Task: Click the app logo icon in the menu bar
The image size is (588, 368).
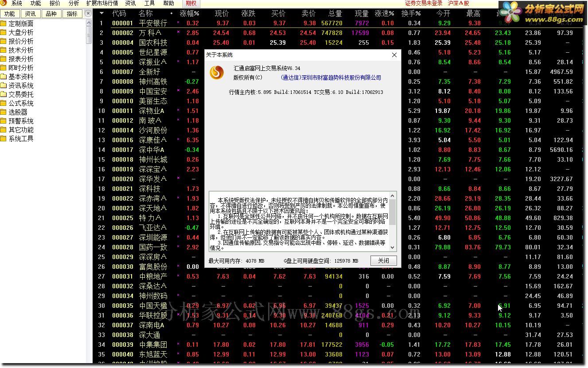Action: 4,4
